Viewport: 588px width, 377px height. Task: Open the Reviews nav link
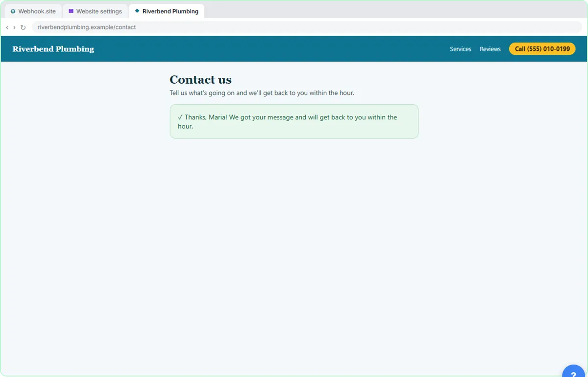coord(490,49)
